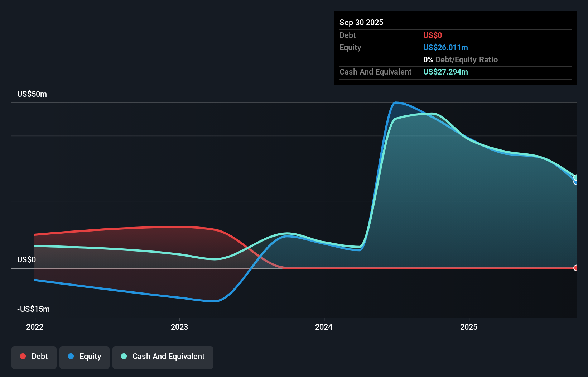Click the US$26.011m equity value link
This screenshot has width=588, height=377.
pyautogui.click(x=445, y=47)
